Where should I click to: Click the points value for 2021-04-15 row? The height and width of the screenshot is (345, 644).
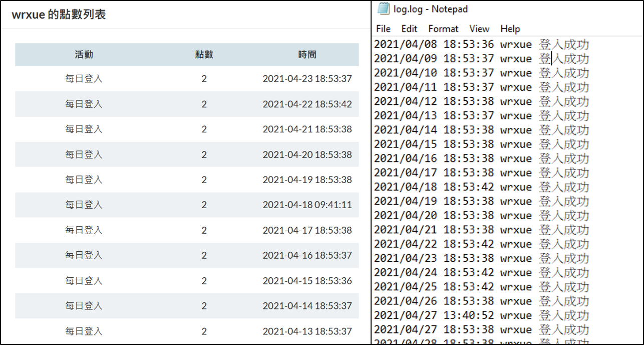tap(204, 281)
